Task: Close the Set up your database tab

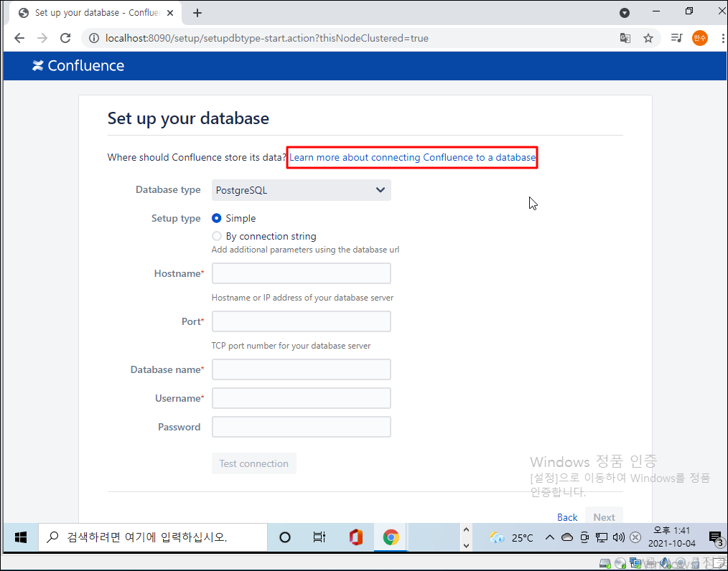Action: coord(170,13)
